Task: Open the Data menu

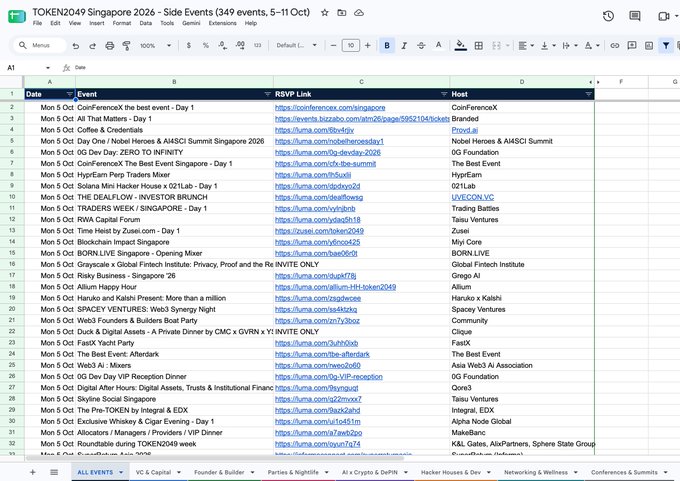Action: 146,23
